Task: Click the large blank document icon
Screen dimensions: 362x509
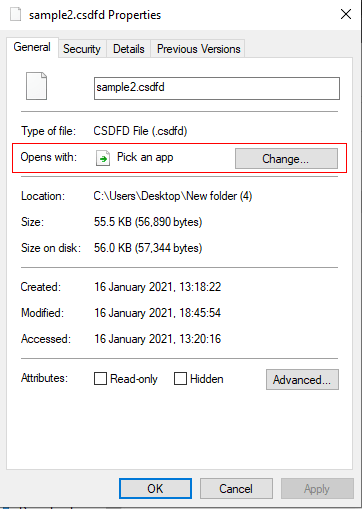Action: click(x=37, y=86)
